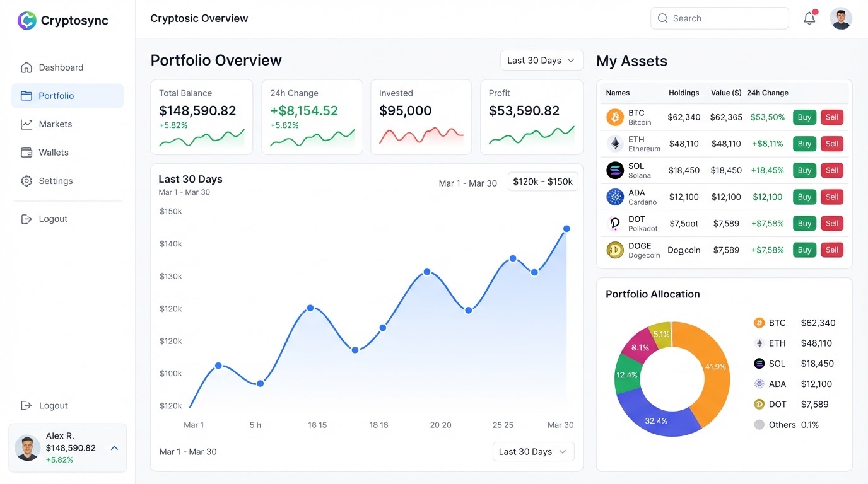Open the Last 30 Days dropdown beside Portfolio Overview

click(x=541, y=60)
